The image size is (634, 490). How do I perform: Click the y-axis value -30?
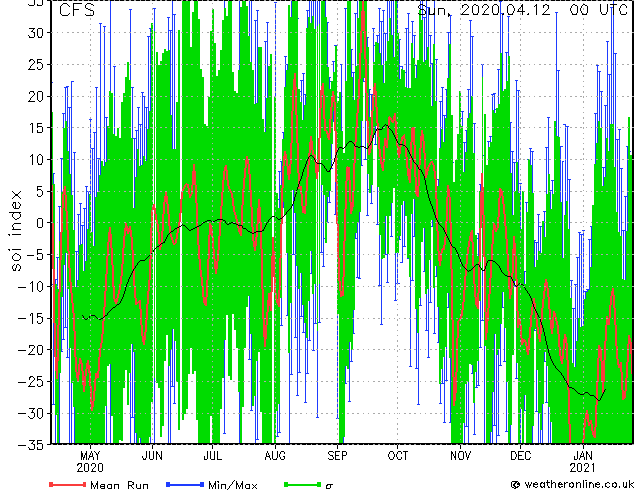click(32, 413)
